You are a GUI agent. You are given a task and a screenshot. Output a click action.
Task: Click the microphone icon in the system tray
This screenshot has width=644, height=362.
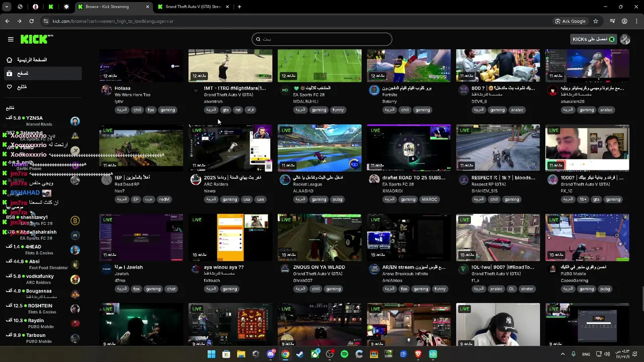(574, 354)
